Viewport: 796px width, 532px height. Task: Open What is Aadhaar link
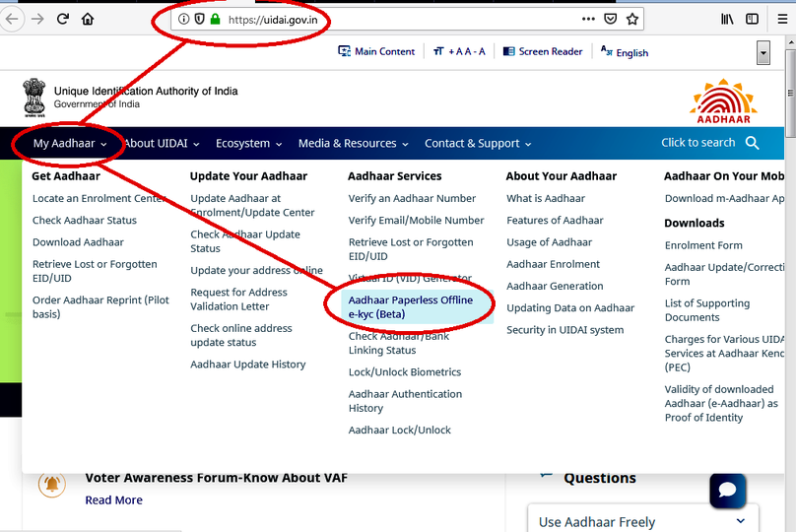click(546, 198)
